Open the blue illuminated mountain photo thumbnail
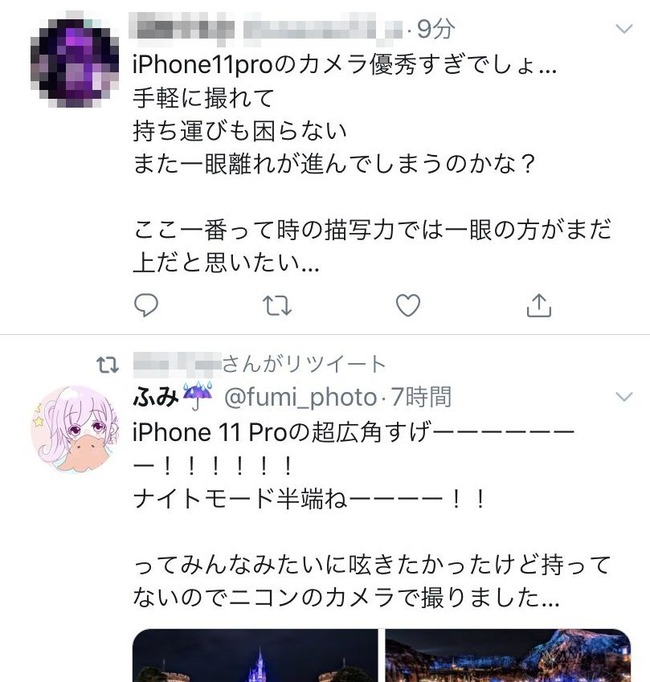 point(508,655)
